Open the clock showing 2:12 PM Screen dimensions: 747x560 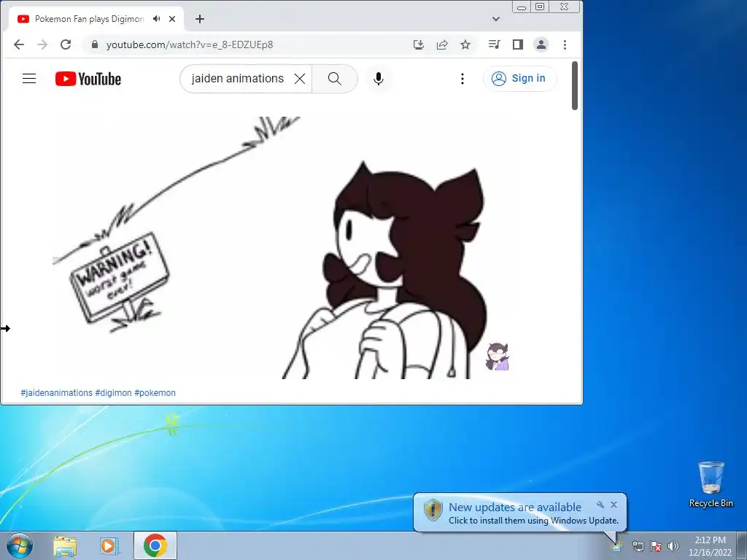(710, 546)
